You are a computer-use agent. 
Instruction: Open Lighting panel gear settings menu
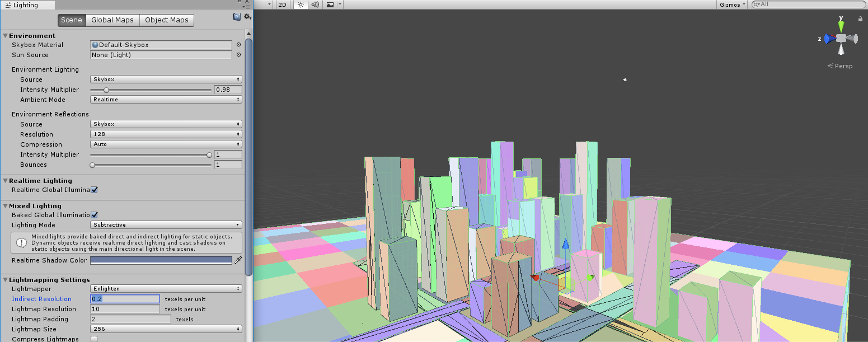(x=247, y=17)
